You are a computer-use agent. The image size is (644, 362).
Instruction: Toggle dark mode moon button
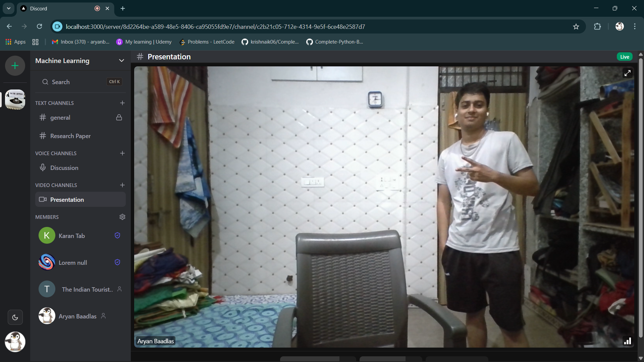pyautogui.click(x=15, y=317)
